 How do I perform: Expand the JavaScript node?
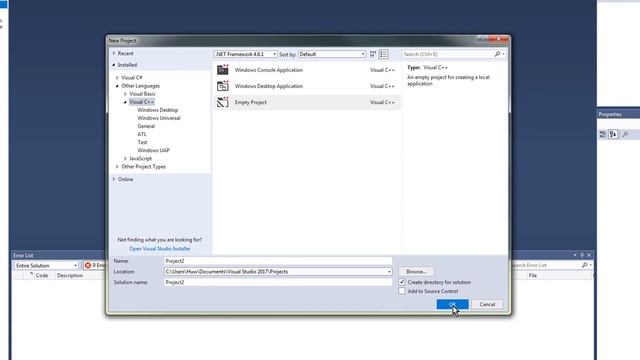click(125, 158)
